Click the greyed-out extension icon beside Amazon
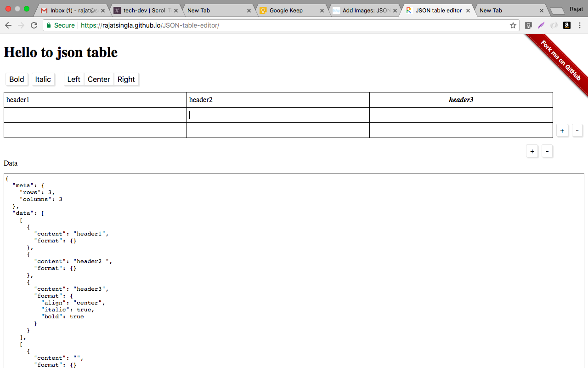The width and height of the screenshot is (588, 368). [x=554, y=25]
